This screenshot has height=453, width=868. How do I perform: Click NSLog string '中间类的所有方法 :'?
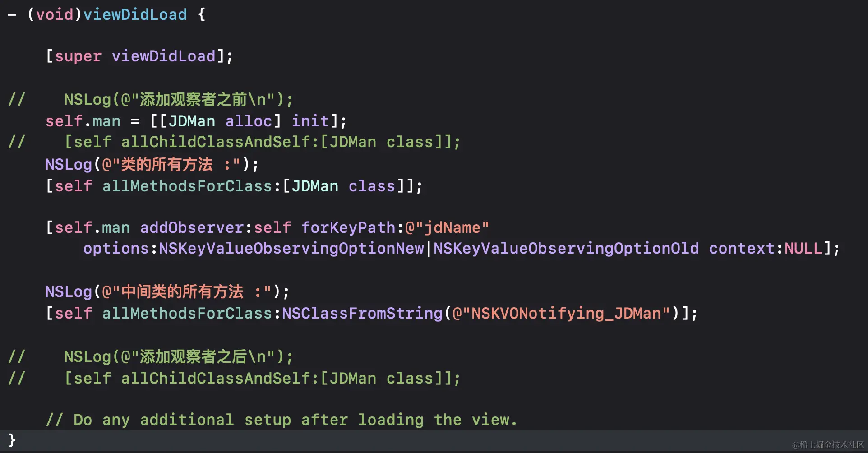pos(186,291)
